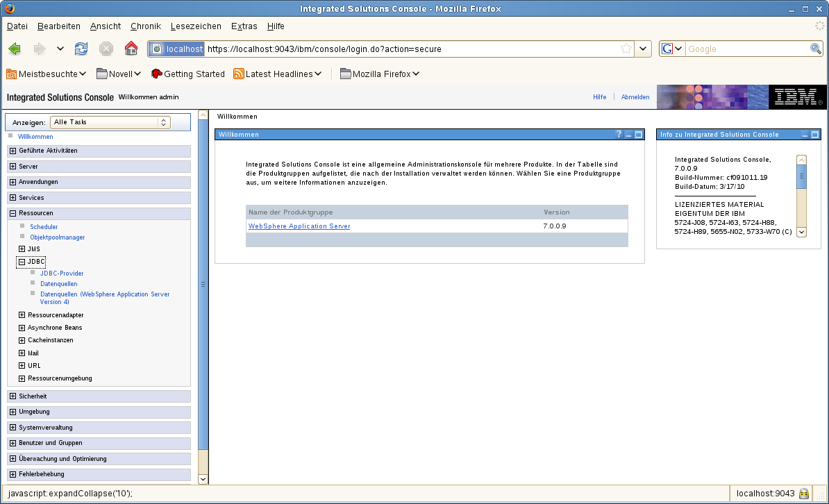829x504 pixels.
Task: Open Latest Headlines feed bookmark
Action: [x=278, y=74]
